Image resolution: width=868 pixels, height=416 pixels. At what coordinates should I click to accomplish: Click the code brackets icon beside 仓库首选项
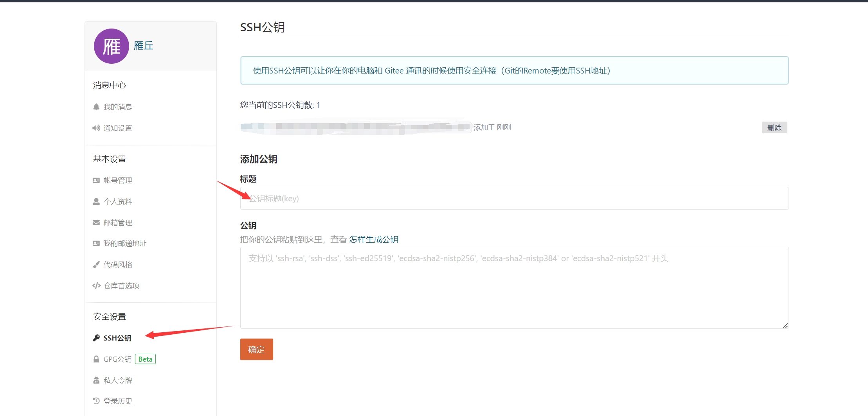point(96,285)
